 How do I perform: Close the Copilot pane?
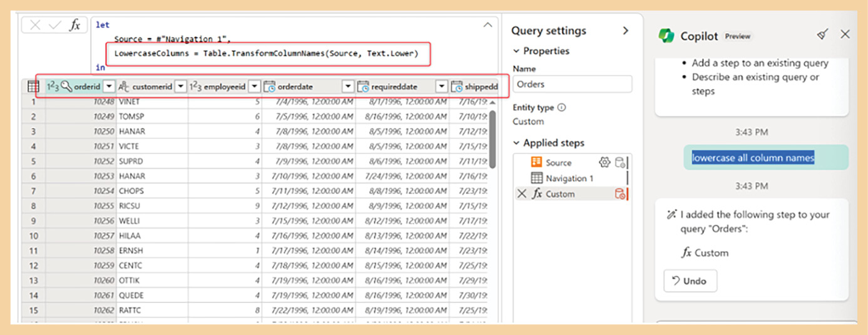point(845,34)
